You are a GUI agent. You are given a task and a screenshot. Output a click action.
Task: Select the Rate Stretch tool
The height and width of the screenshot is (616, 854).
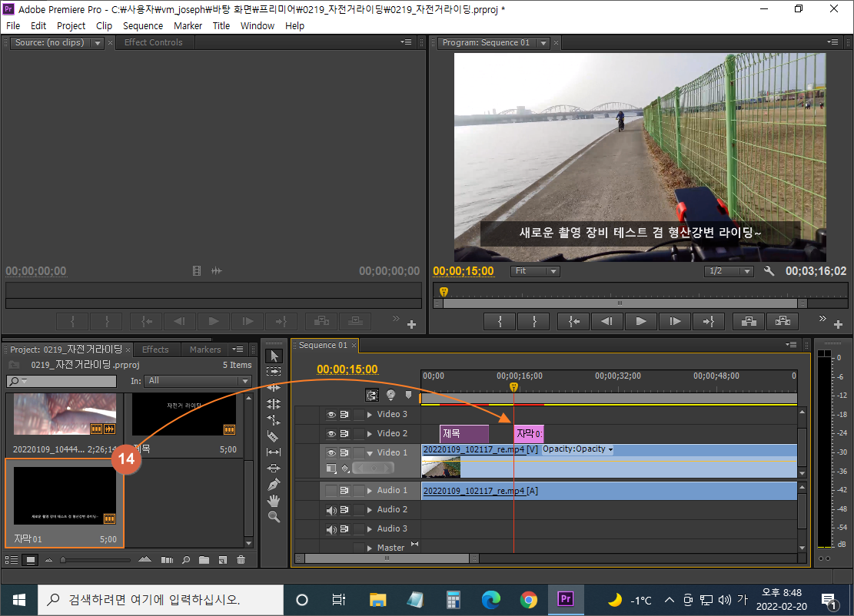point(274,420)
